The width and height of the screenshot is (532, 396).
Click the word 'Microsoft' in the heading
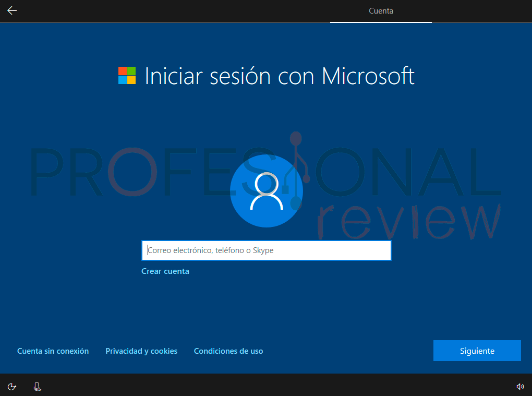click(x=368, y=76)
